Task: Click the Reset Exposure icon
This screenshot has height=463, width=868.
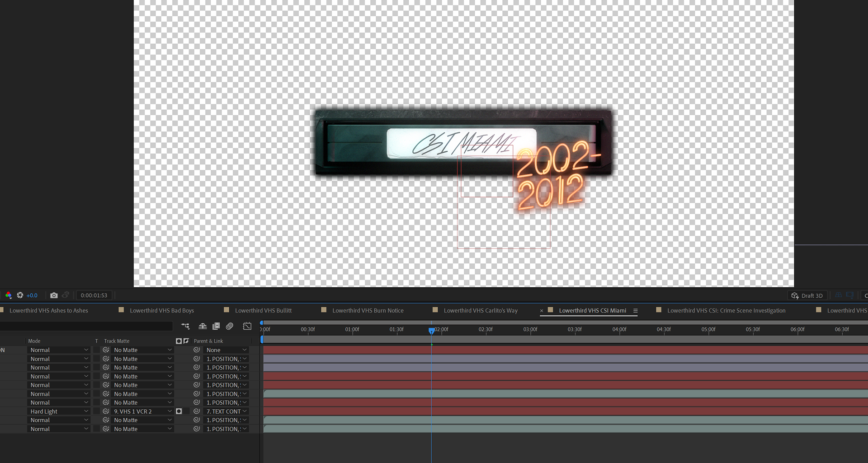Action: (x=20, y=295)
